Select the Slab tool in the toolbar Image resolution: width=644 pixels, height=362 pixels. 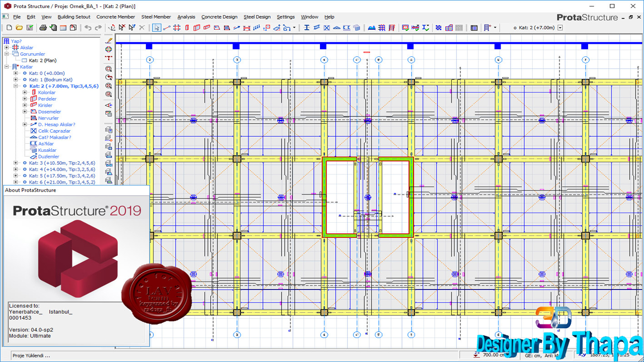(x=216, y=28)
